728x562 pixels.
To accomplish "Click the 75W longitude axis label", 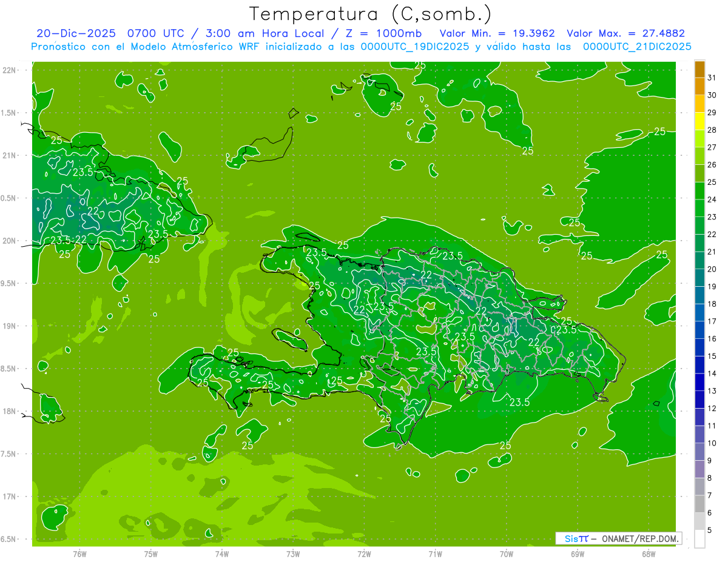I will [150, 554].
